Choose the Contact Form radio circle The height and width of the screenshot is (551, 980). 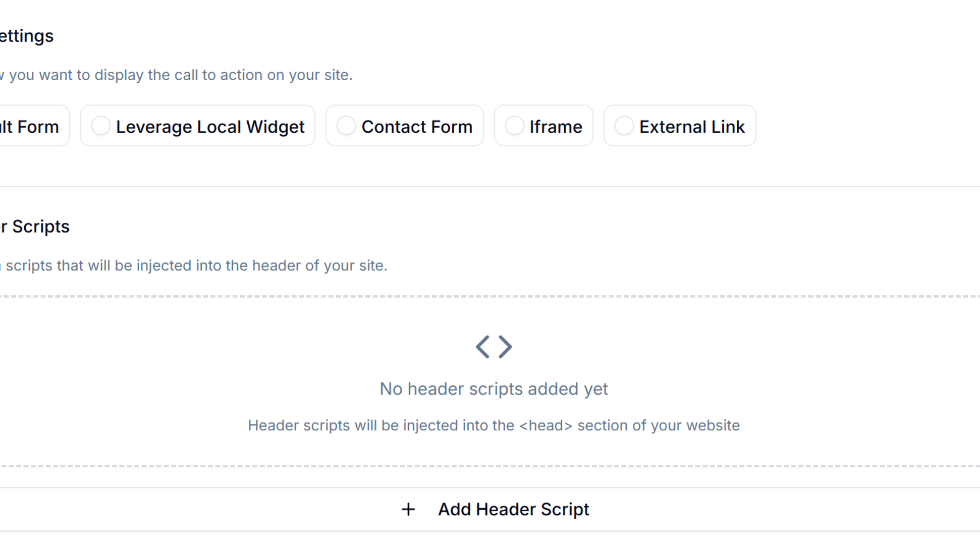point(346,126)
